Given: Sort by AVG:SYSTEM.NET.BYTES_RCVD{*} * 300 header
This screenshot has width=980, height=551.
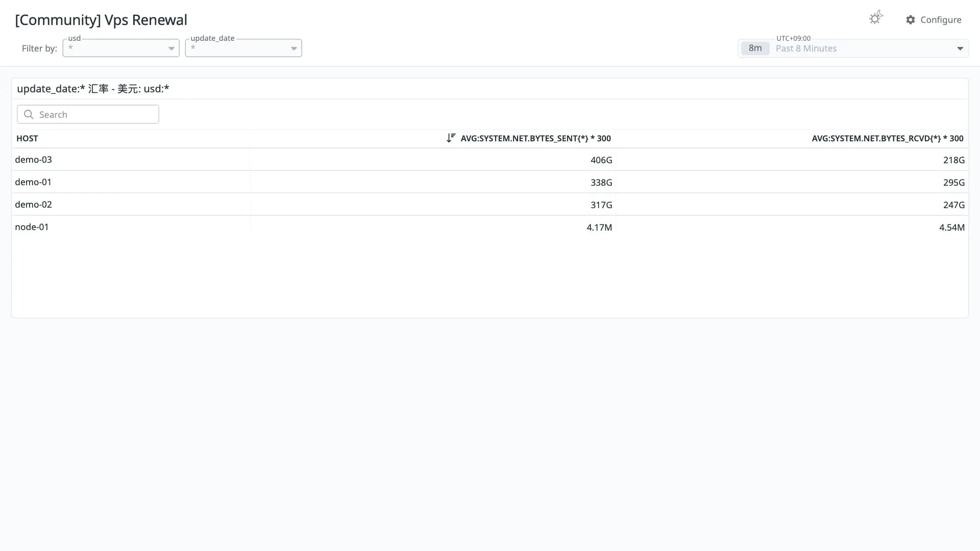Looking at the screenshot, I should (888, 138).
